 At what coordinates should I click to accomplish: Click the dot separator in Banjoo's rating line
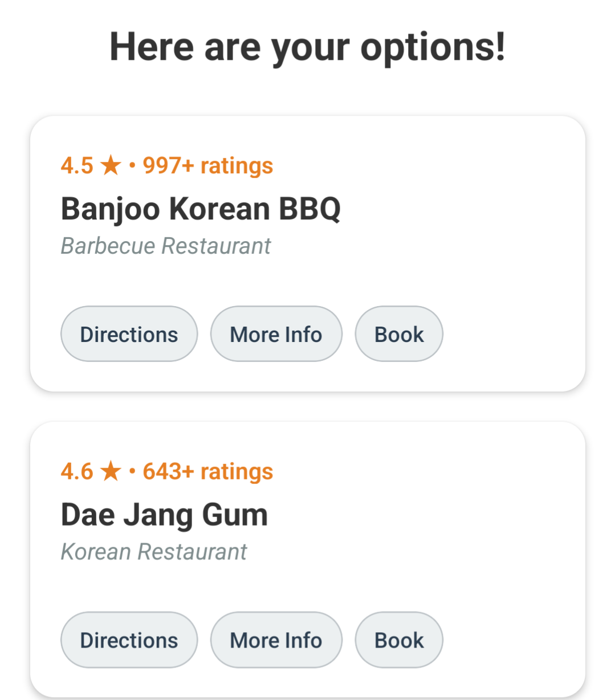(x=132, y=166)
